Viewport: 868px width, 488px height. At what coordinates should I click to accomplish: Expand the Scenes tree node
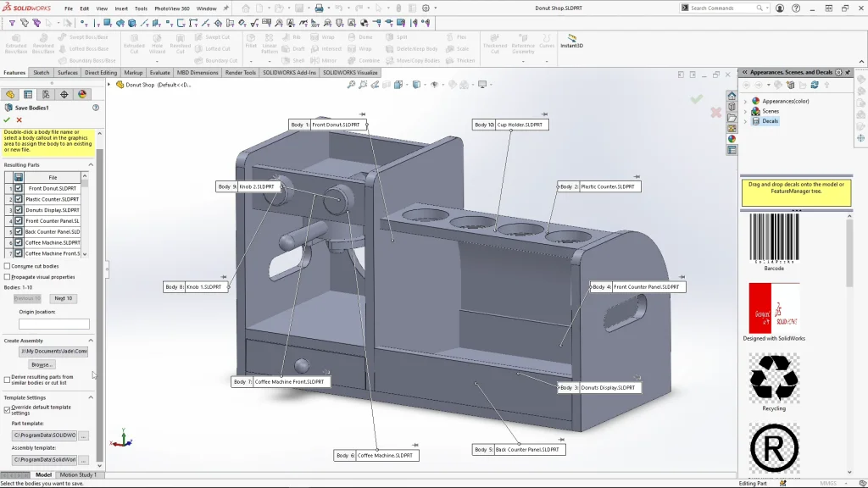coord(745,111)
